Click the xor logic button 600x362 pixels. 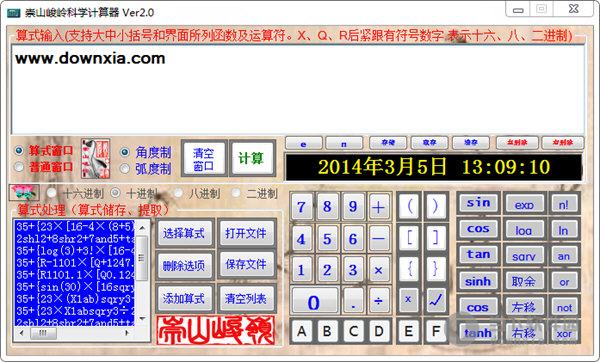pyautogui.click(x=564, y=334)
